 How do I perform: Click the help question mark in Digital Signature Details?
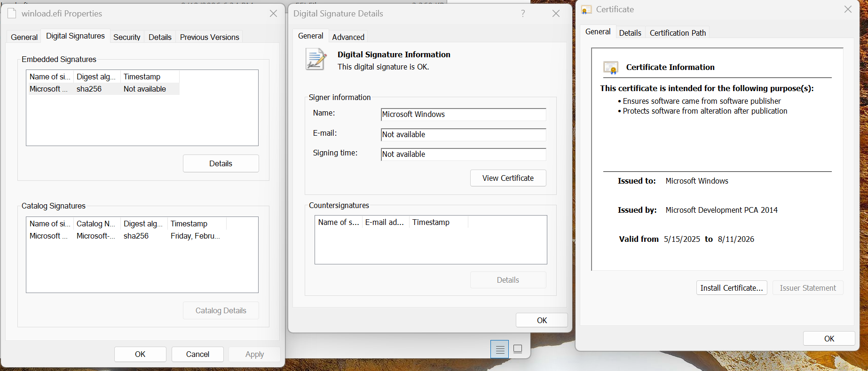click(523, 14)
